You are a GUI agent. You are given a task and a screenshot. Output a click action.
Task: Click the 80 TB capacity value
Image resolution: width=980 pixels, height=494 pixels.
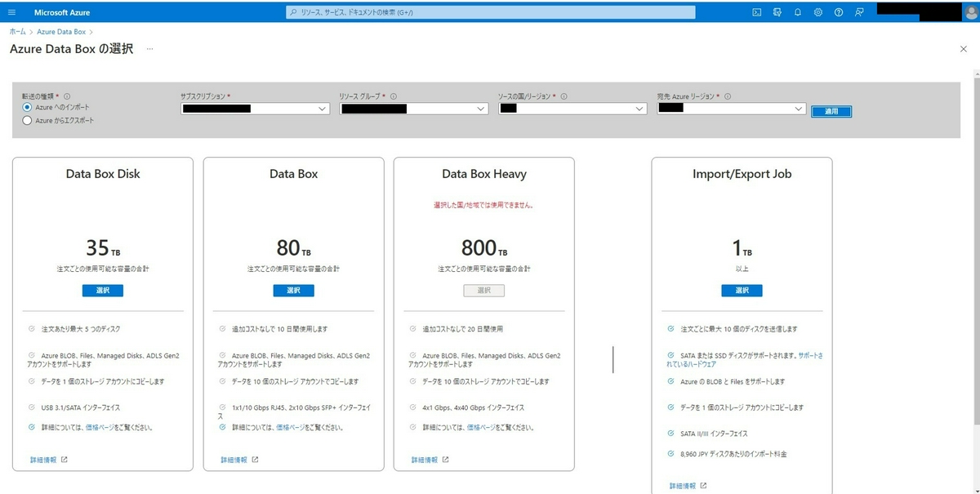pyautogui.click(x=293, y=247)
